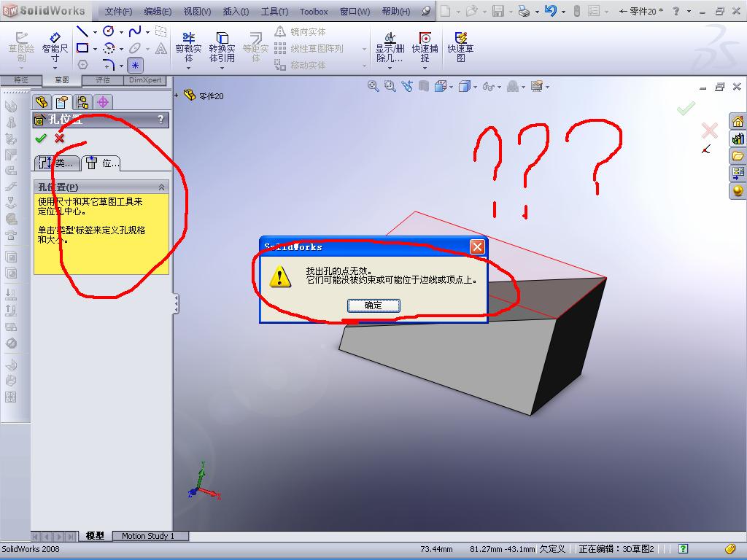The image size is (747, 560).
Task: Select the sketch Text tool
Action: [161, 48]
